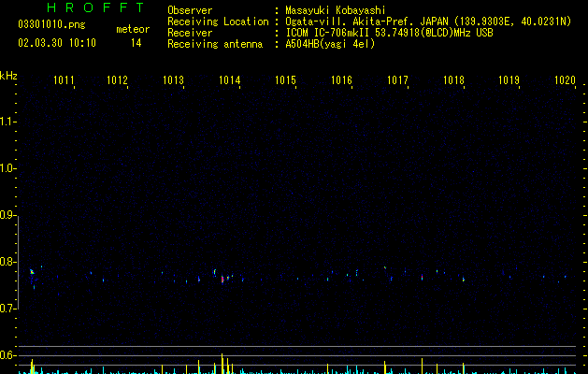Click time axis marker 1017
Viewport: 588px width, 374px height.
397,79
